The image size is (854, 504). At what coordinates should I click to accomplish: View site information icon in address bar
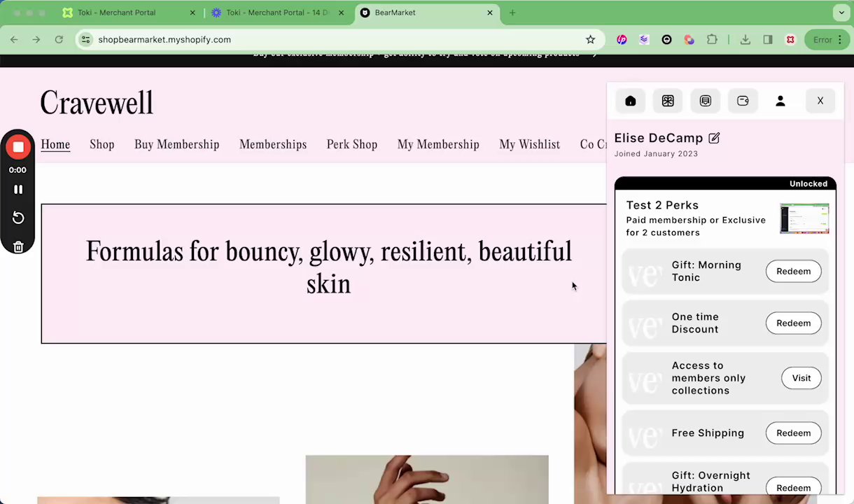(x=85, y=40)
